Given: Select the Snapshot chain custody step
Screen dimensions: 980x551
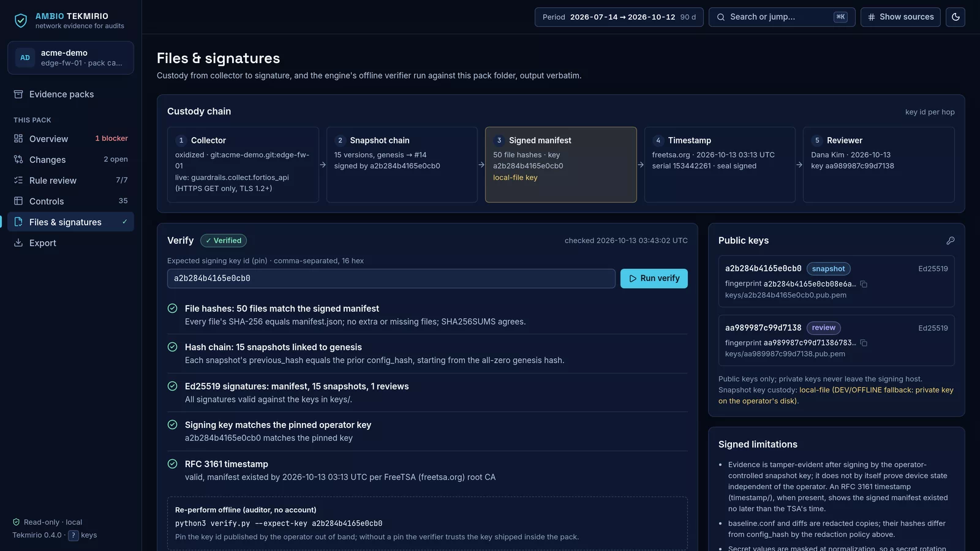Looking at the screenshot, I should point(402,165).
